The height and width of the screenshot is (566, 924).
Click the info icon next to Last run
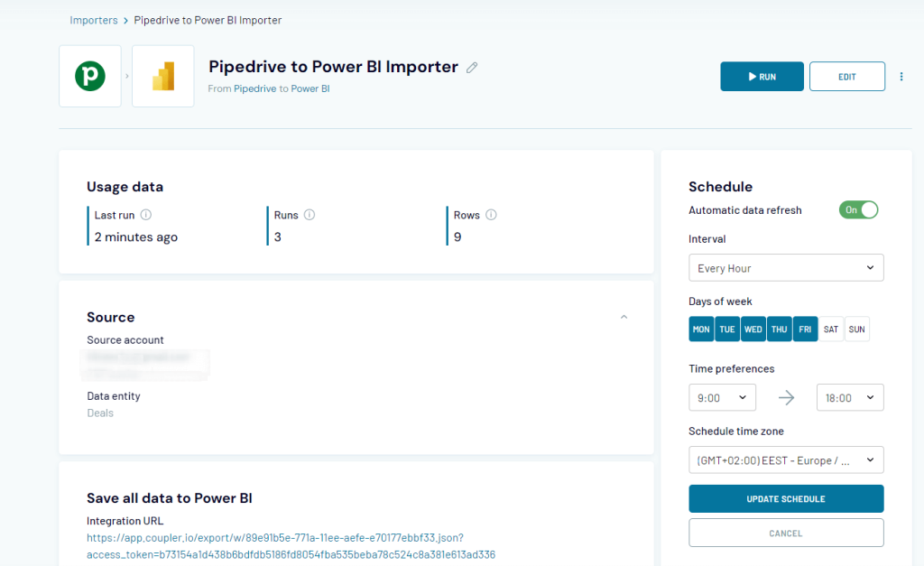146,215
